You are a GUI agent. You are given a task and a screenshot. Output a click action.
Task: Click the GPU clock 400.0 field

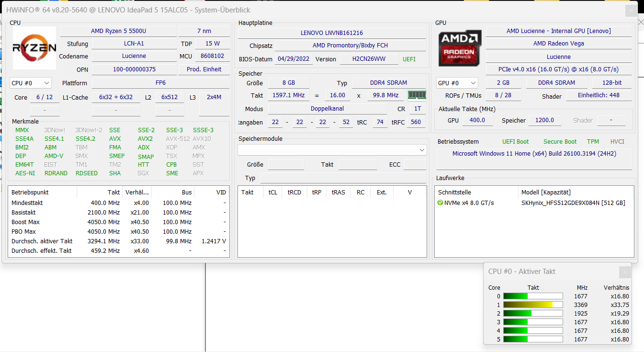[477, 120]
